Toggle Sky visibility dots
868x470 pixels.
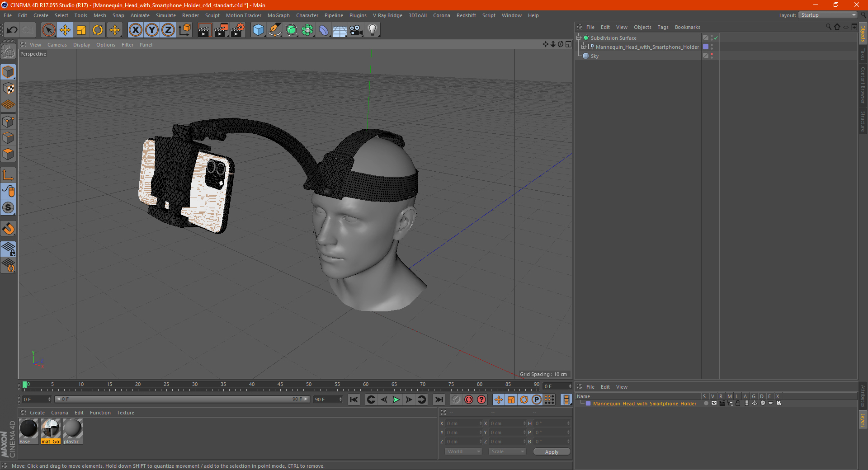coord(712,56)
